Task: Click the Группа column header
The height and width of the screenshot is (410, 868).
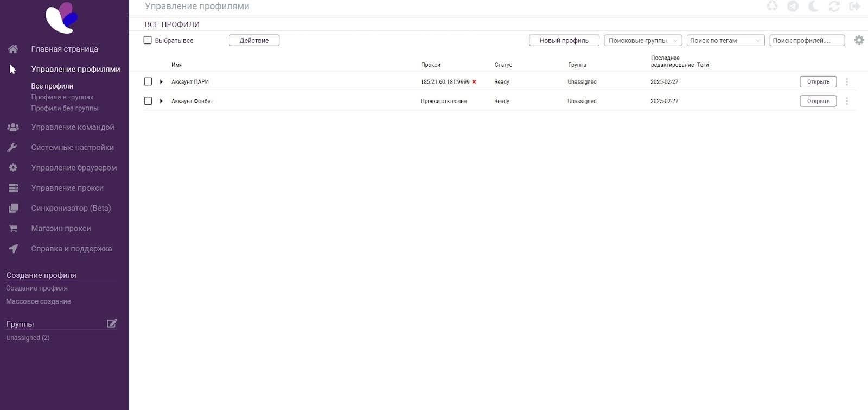Action: [x=577, y=65]
